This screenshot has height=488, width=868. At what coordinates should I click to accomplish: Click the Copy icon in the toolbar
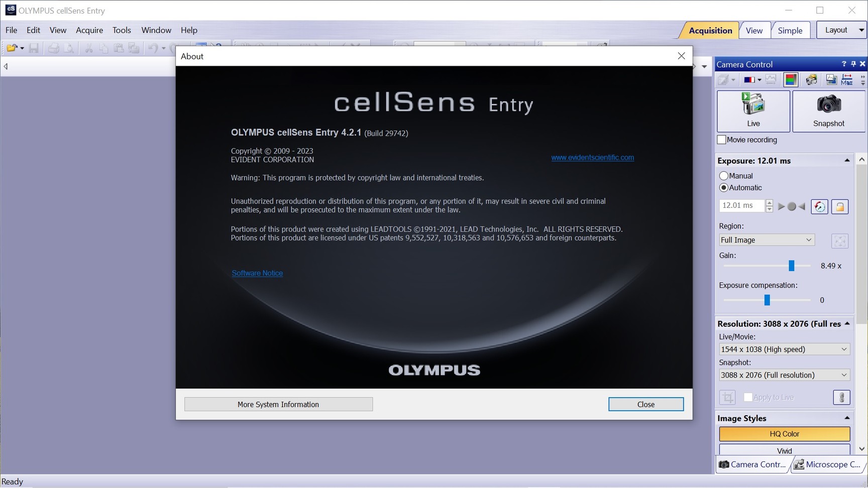[x=103, y=48]
